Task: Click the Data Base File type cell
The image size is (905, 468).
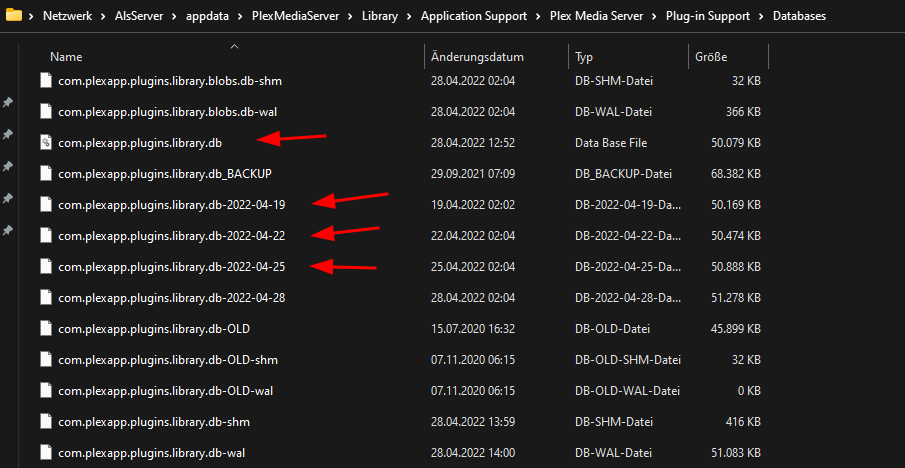Action: 611,143
